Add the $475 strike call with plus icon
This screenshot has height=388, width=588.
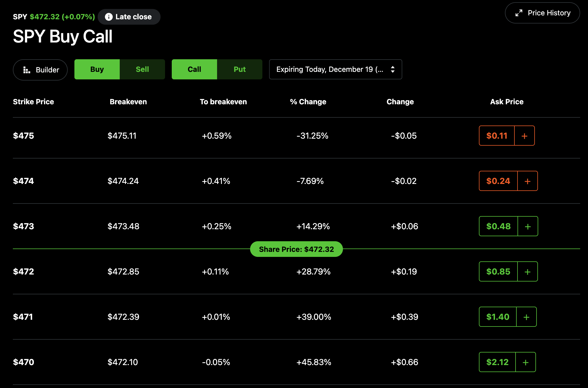tap(525, 136)
